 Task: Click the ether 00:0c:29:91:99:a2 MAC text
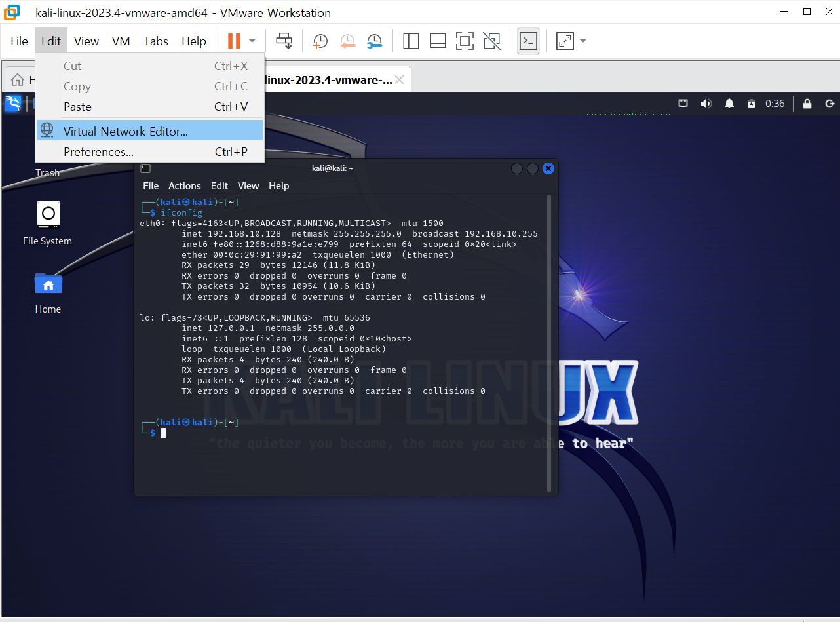tap(242, 255)
